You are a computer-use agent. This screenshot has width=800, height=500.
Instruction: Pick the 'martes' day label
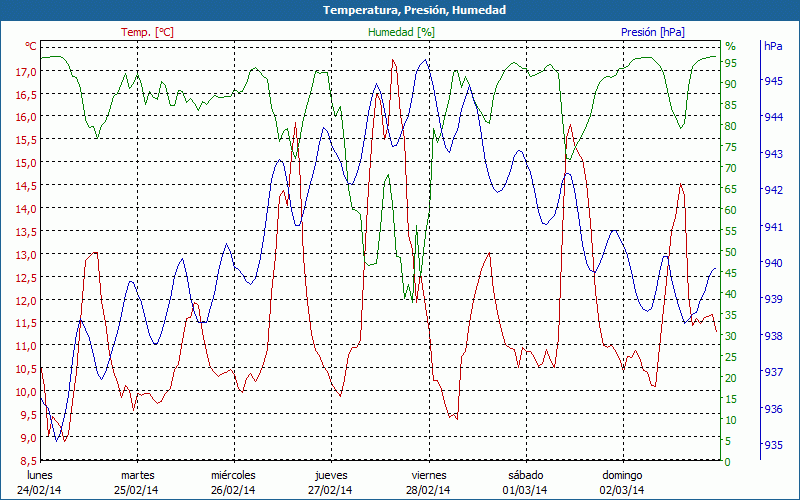pyautogui.click(x=138, y=475)
